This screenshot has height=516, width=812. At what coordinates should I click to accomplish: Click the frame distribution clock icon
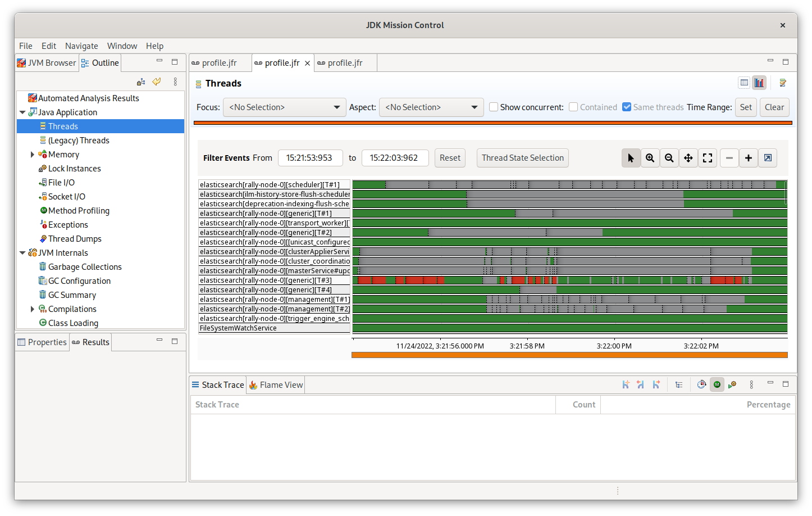pyautogui.click(x=701, y=384)
